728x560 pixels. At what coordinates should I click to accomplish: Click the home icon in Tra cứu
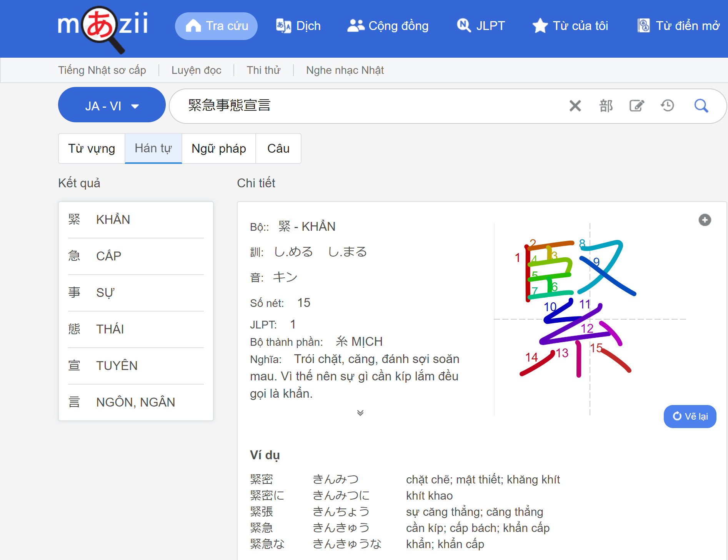(193, 26)
